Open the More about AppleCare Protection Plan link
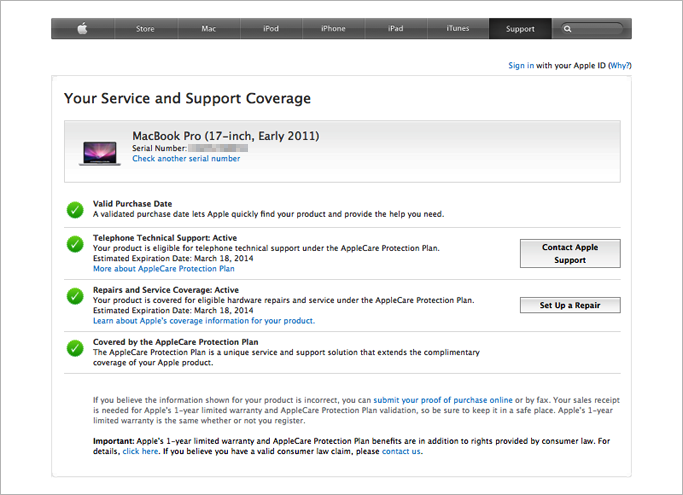 click(164, 269)
